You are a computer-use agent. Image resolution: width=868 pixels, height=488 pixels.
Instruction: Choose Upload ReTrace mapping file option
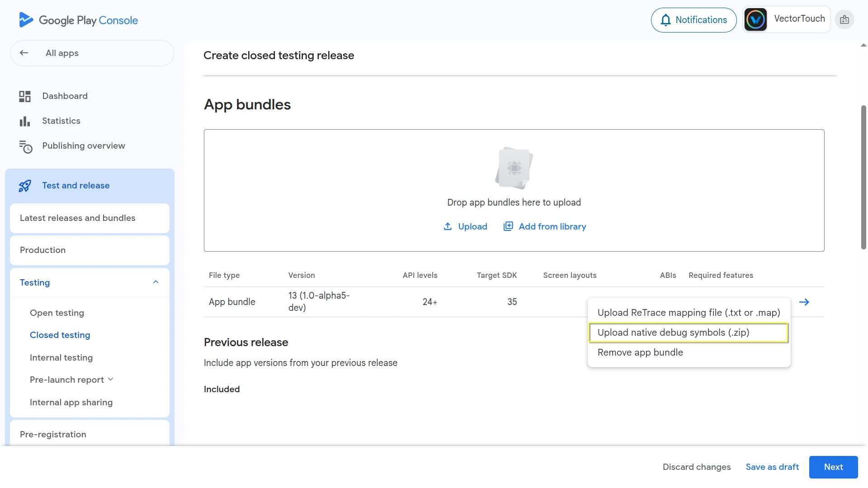click(689, 313)
